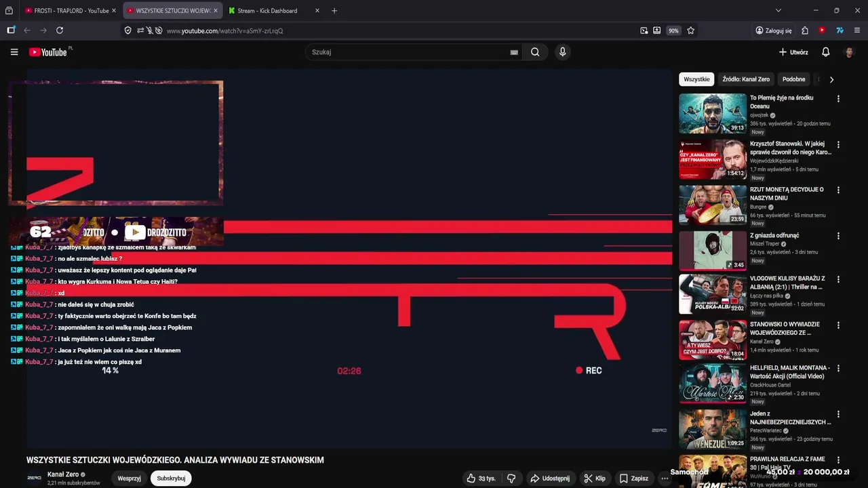Open thumbnail 'VLOGOWE KULISY BARAŻU Z ALBANIĄ'
Viewport: 868px width, 488px height.
pyautogui.click(x=713, y=293)
